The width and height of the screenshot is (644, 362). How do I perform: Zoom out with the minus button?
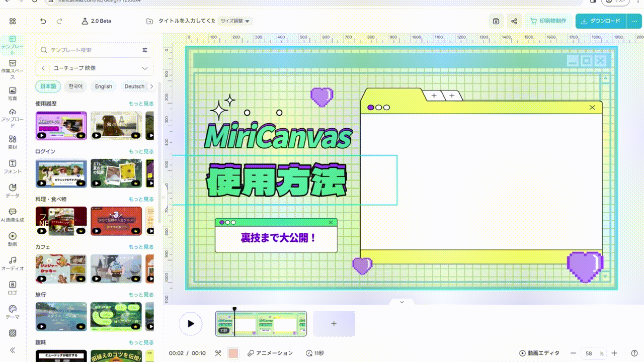click(573, 353)
